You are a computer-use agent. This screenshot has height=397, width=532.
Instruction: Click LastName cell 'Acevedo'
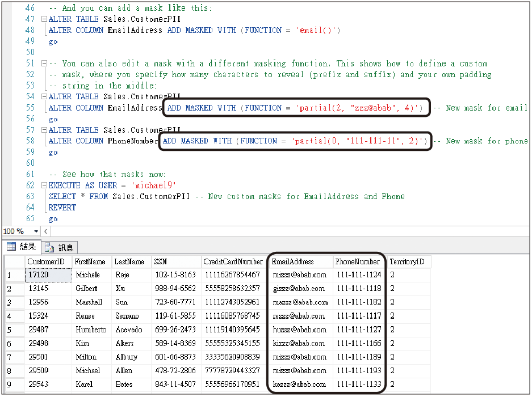point(131,330)
